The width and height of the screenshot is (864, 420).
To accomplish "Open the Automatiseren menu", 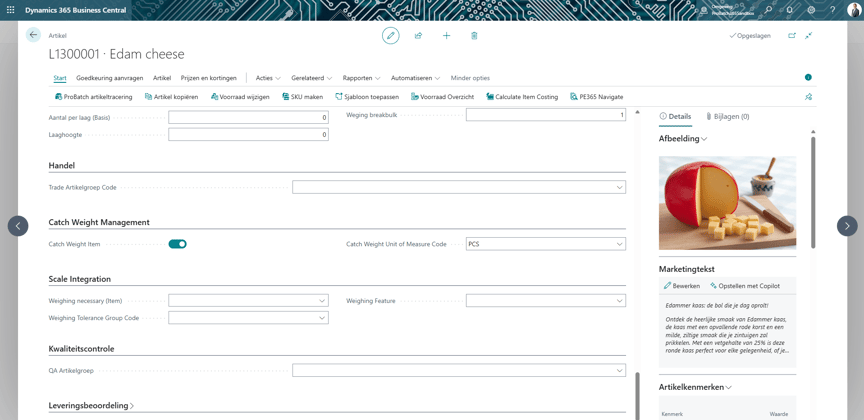I will (415, 78).
